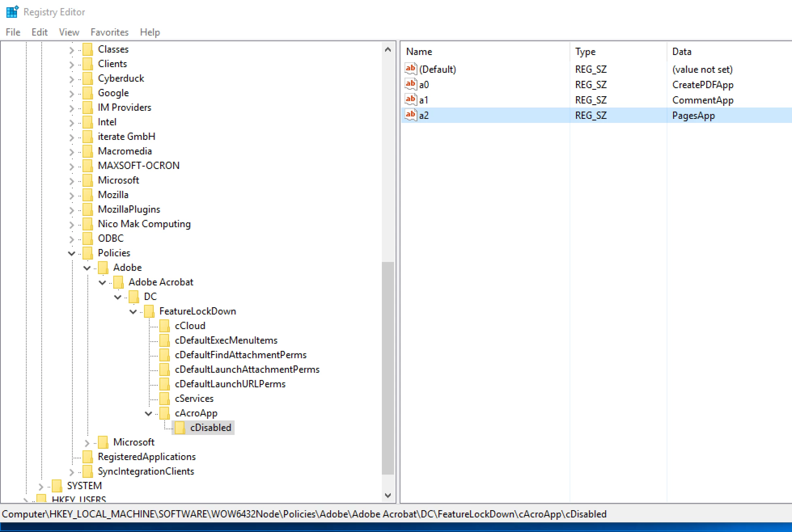This screenshot has width=792, height=532.
Task: Select the cDefaultLaunchAttachmentPerms key
Action: click(x=247, y=369)
